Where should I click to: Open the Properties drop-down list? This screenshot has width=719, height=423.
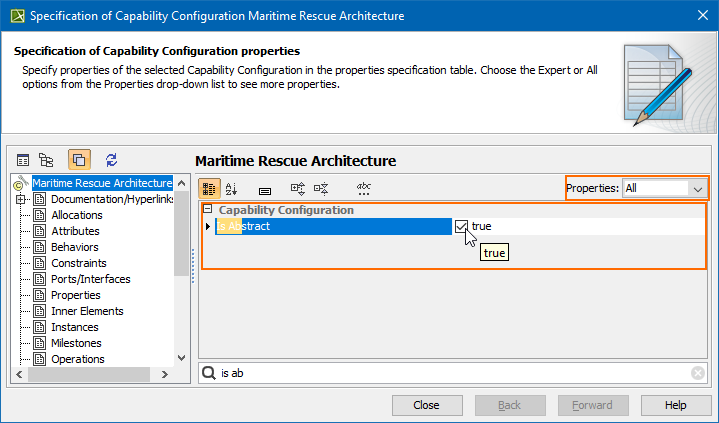click(x=696, y=188)
